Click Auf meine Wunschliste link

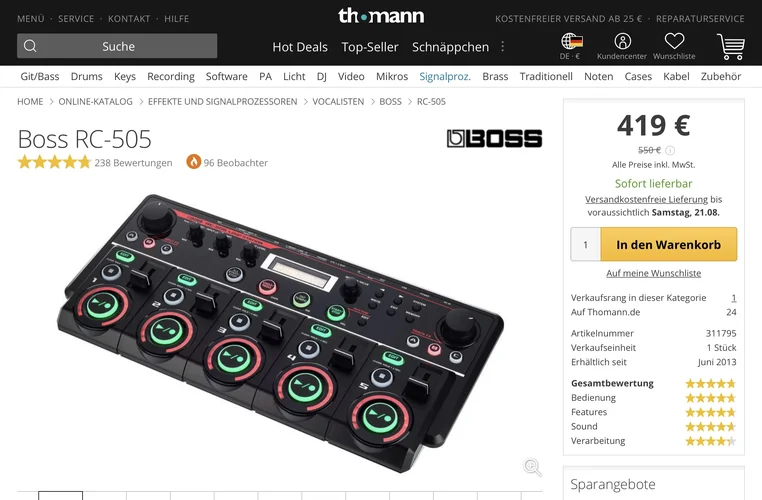point(654,273)
